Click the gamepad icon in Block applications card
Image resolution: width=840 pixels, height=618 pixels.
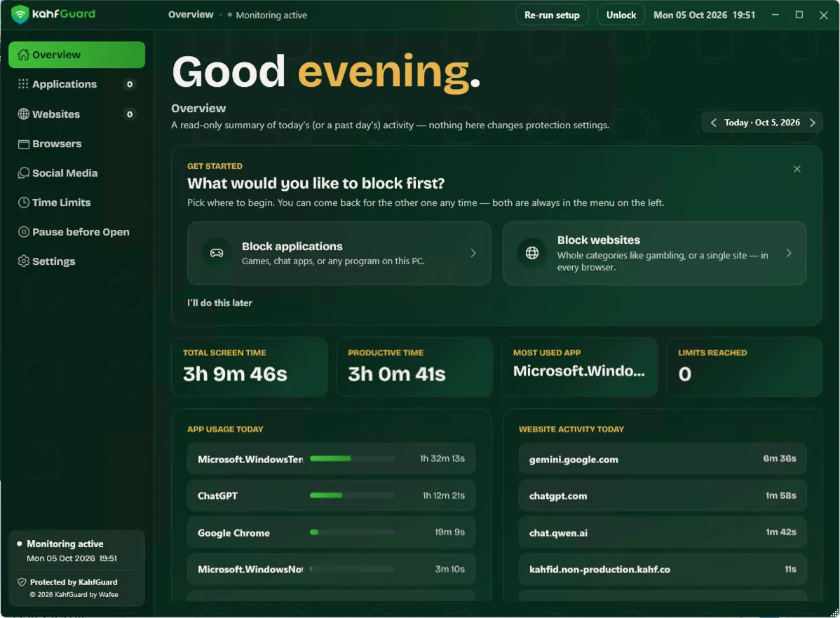pos(217,253)
